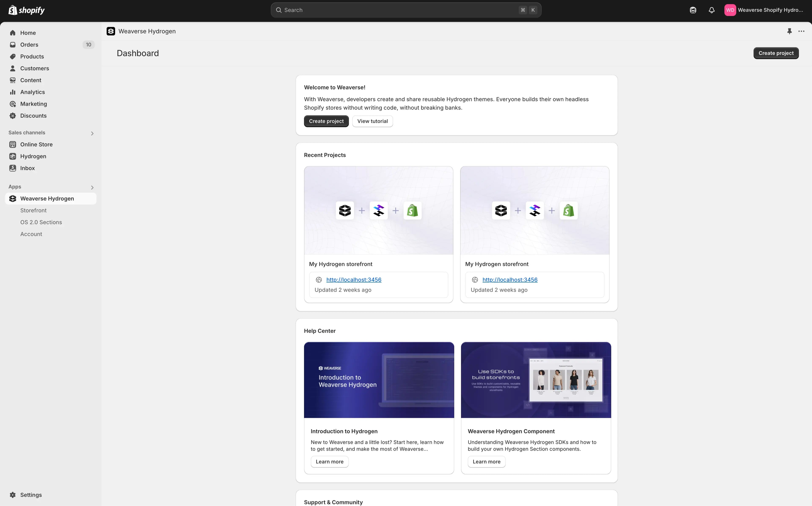Open the store account dropdown
This screenshot has width=812, height=506.
[764, 10]
